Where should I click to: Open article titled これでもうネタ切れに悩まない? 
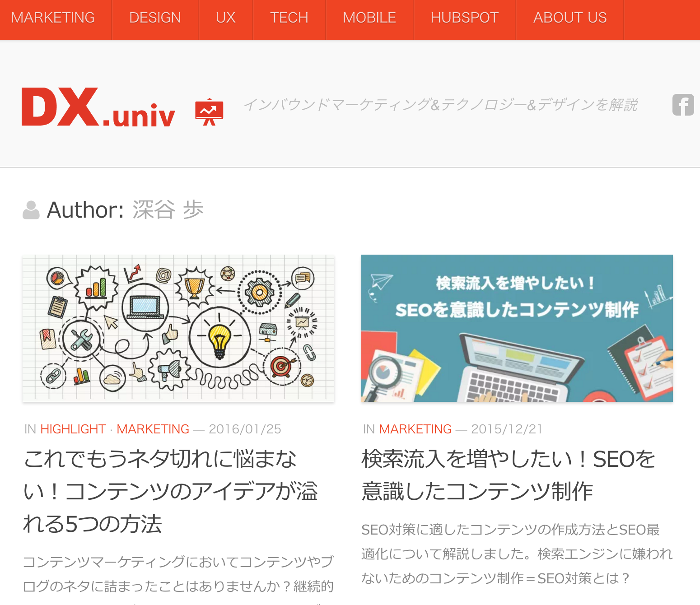tap(171, 491)
